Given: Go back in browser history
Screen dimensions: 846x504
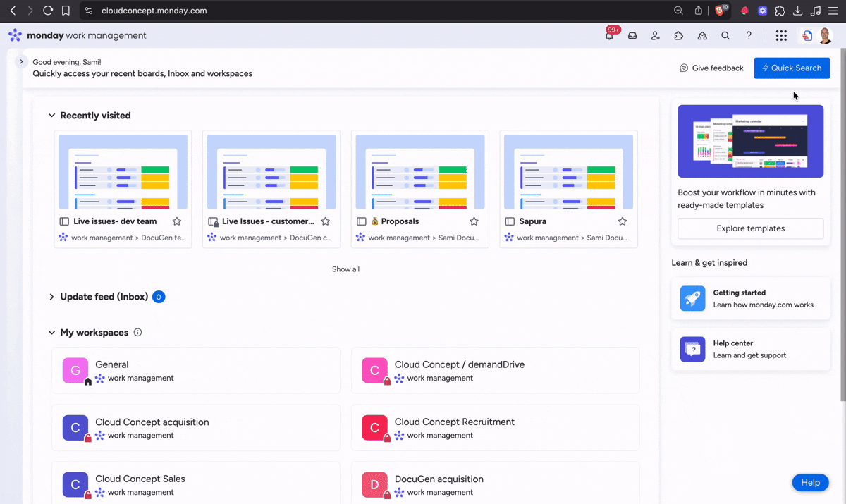Looking at the screenshot, I should (13, 11).
